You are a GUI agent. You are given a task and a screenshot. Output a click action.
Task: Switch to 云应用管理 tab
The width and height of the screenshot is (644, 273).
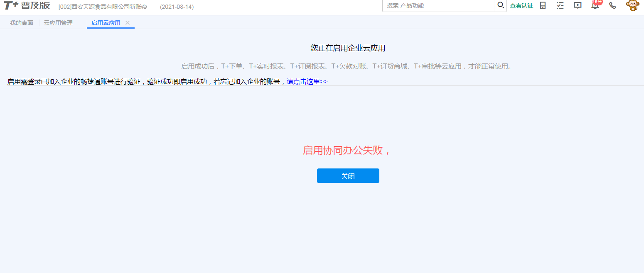tap(58, 23)
